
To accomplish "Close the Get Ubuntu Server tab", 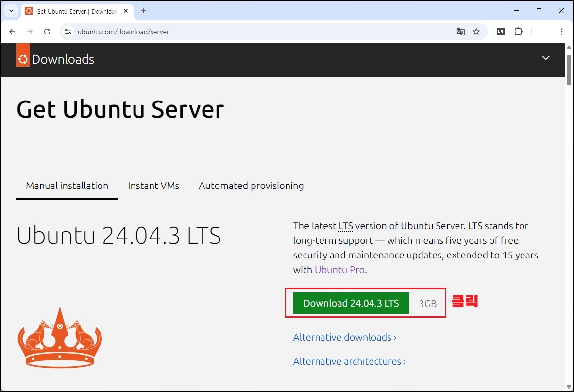I will pyautogui.click(x=126, y=11).
